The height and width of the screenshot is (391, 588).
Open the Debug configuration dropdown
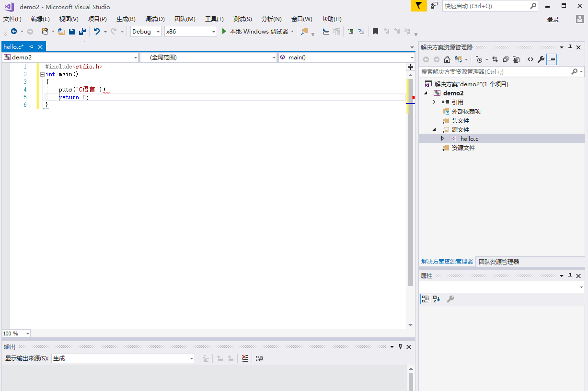click(146, 32)
